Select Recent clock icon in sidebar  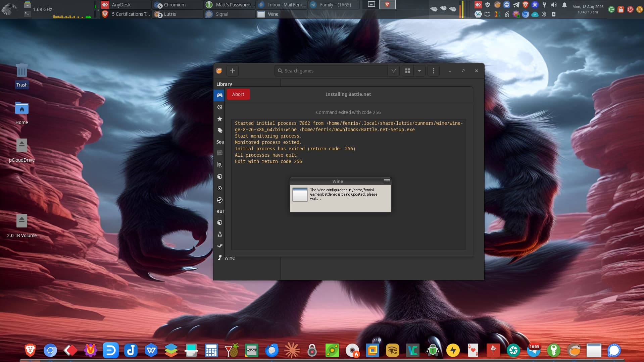point(219,107)
